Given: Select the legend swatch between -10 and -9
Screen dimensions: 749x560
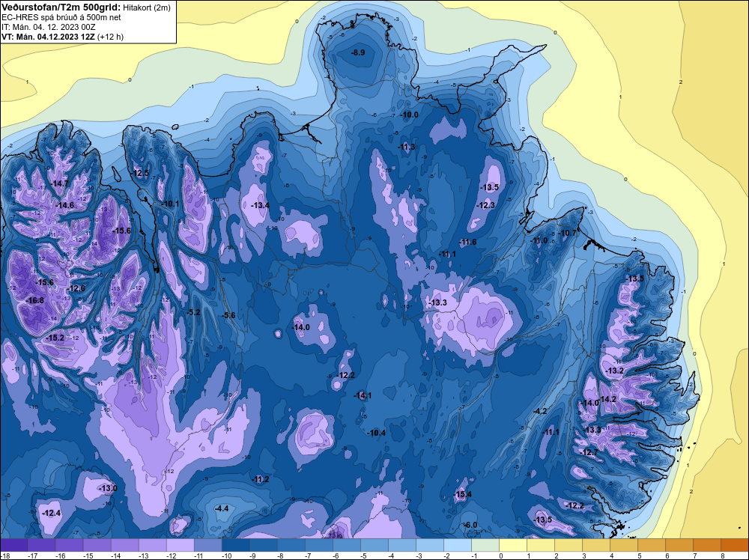Looking at the screenshot, I should point(236,545).
